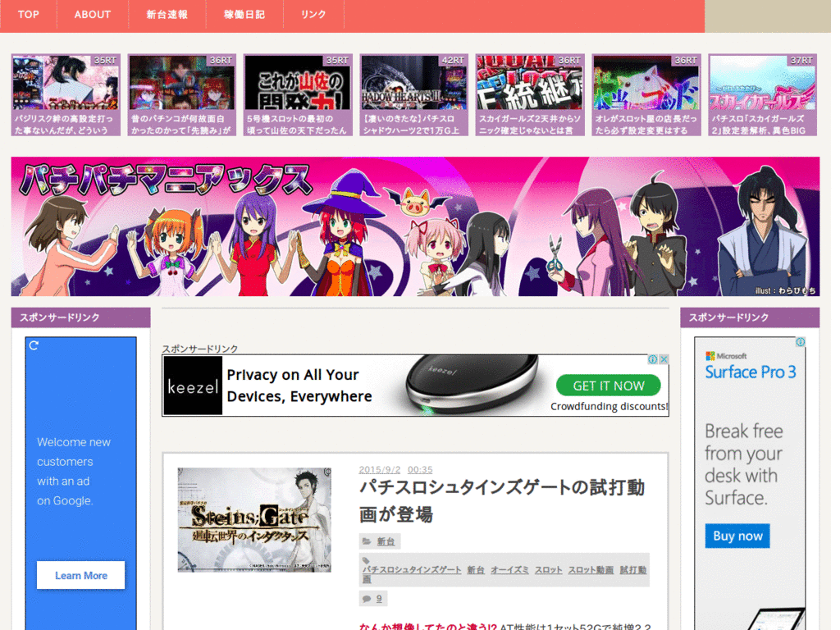The width and height of the screenshot is (840, 630).
Task: Open the TOP navigation menu item
Action: [29, 15]
